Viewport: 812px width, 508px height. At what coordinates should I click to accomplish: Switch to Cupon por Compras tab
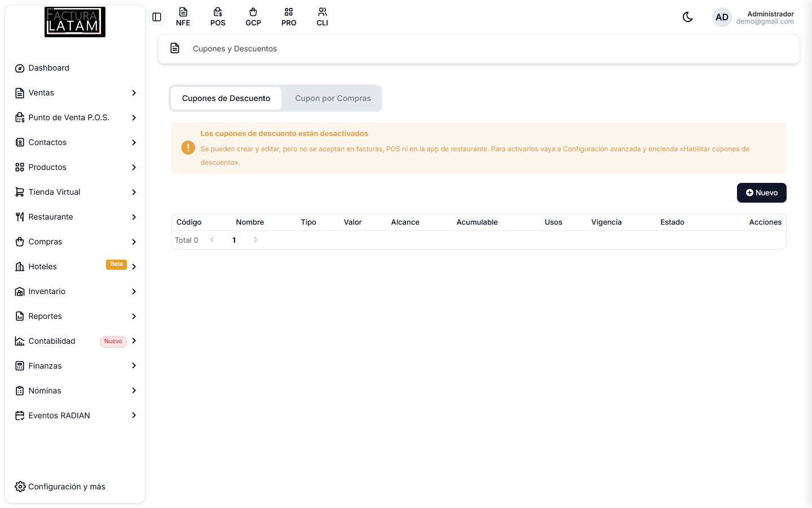coord(333,98)
